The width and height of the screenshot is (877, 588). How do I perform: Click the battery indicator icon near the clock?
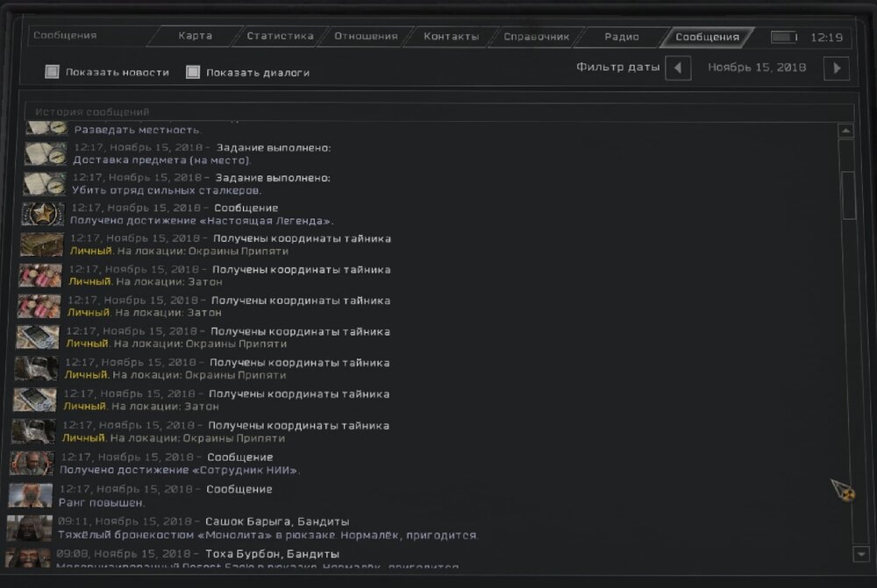(783, 38)
